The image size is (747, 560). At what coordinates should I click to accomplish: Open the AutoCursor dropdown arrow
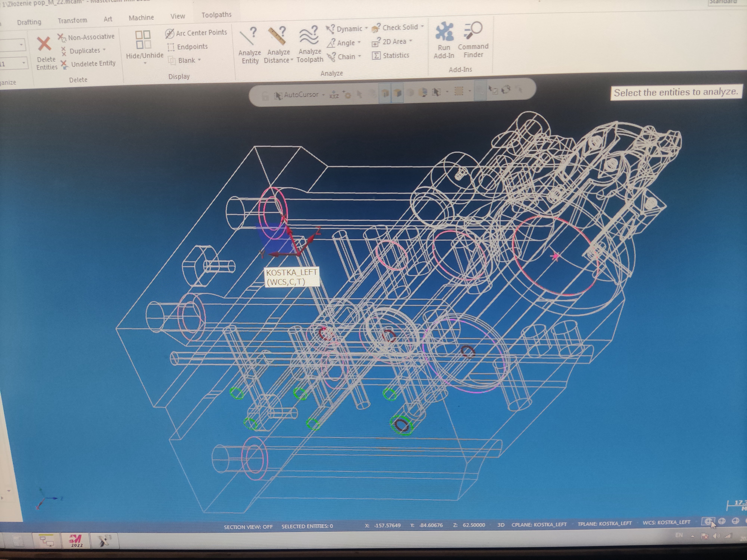coord(323,95)
